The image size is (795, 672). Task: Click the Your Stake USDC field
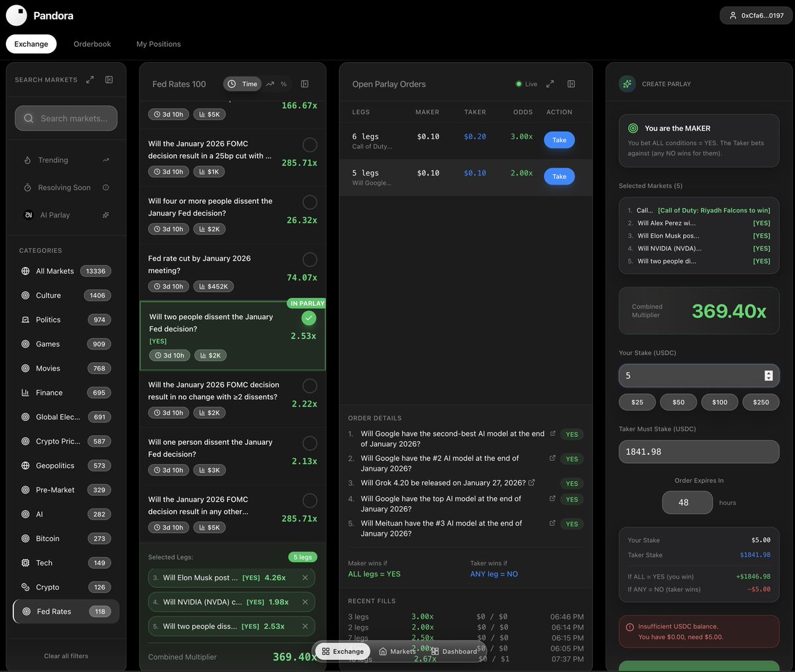[699, 375]
